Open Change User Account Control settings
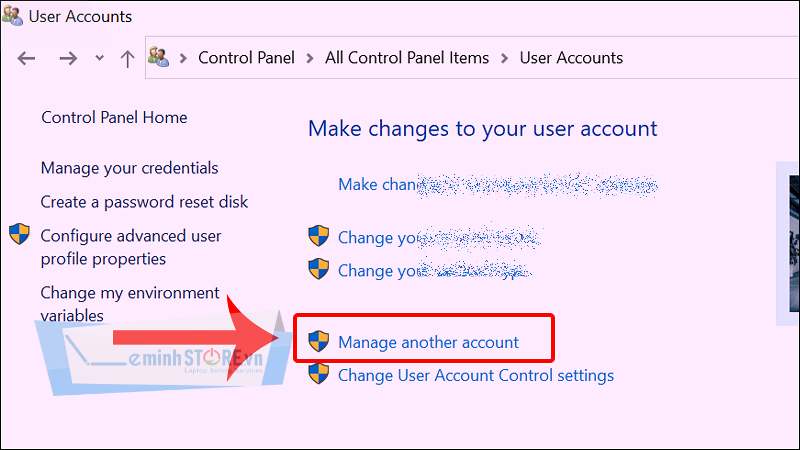Screen dimensions: 800x450 click(x=476, y=376)
